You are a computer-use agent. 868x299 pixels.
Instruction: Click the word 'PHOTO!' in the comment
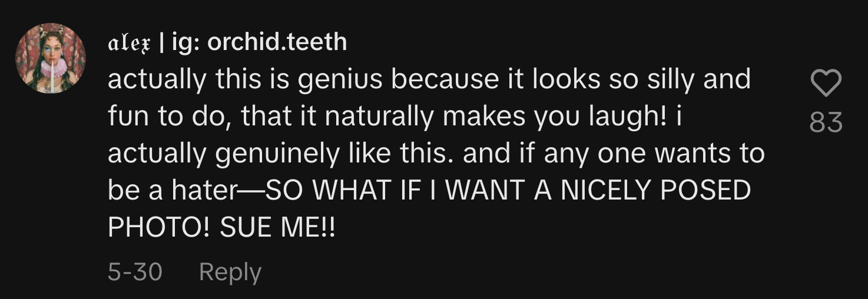coord(159,228)
